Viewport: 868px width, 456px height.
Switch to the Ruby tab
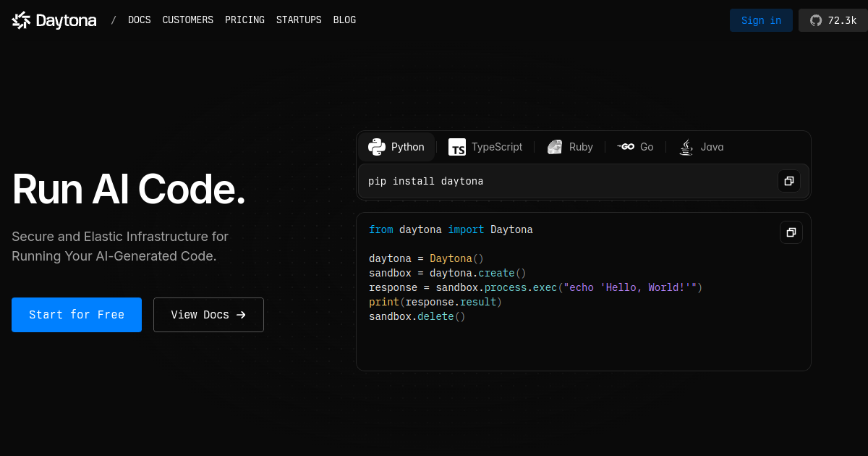pyautogui.click(x=570, y=147)
